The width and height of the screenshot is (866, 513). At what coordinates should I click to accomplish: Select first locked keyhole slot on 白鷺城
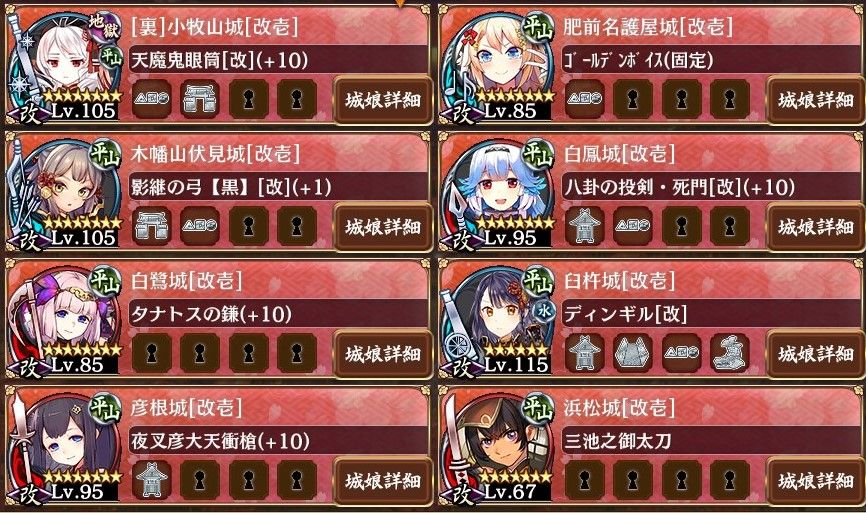[151, 353]
